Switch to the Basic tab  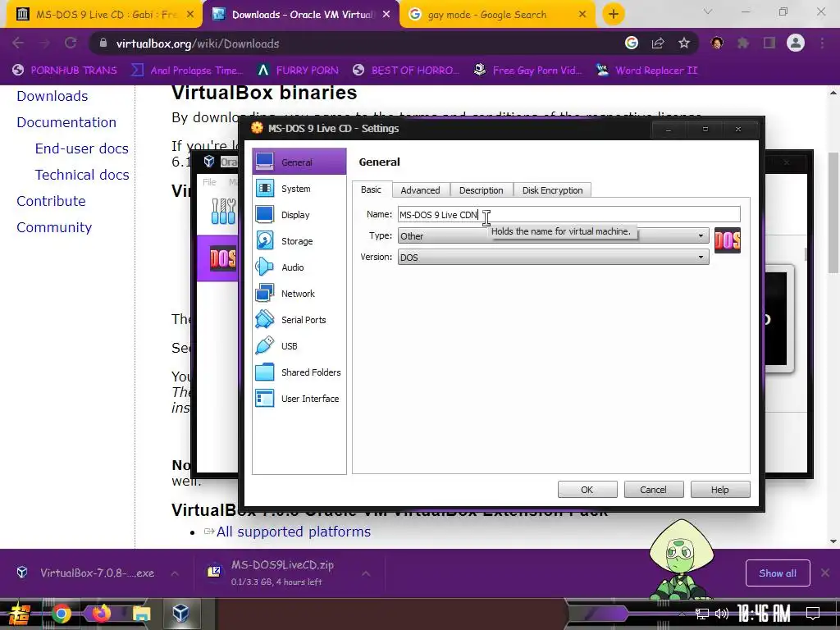coord(372,189)
